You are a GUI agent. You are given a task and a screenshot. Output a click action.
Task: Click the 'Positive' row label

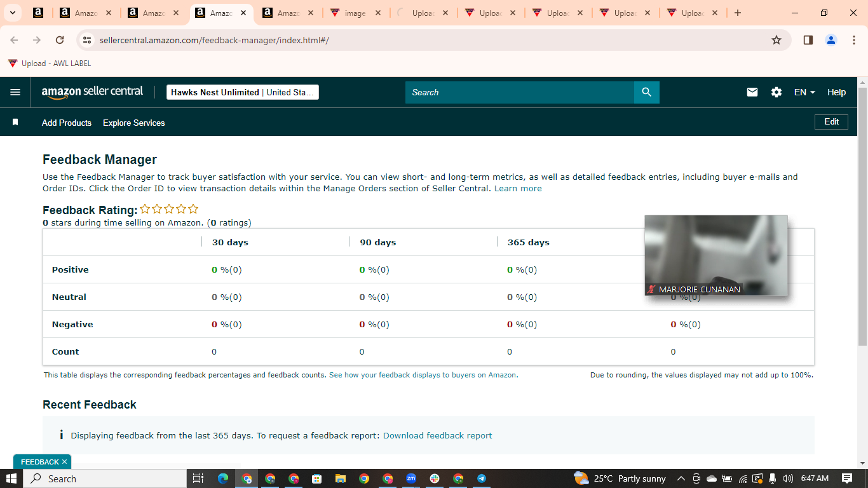coord(71,269)
